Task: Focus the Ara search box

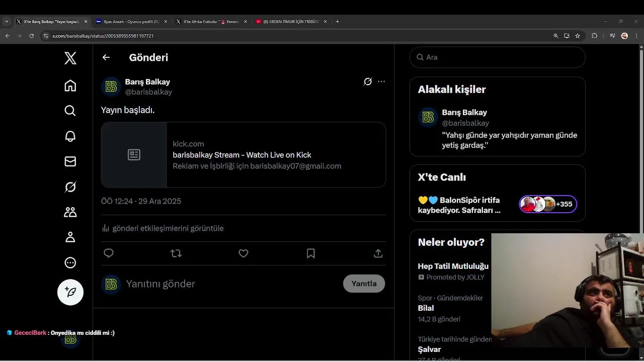Action: click(498, 57)
